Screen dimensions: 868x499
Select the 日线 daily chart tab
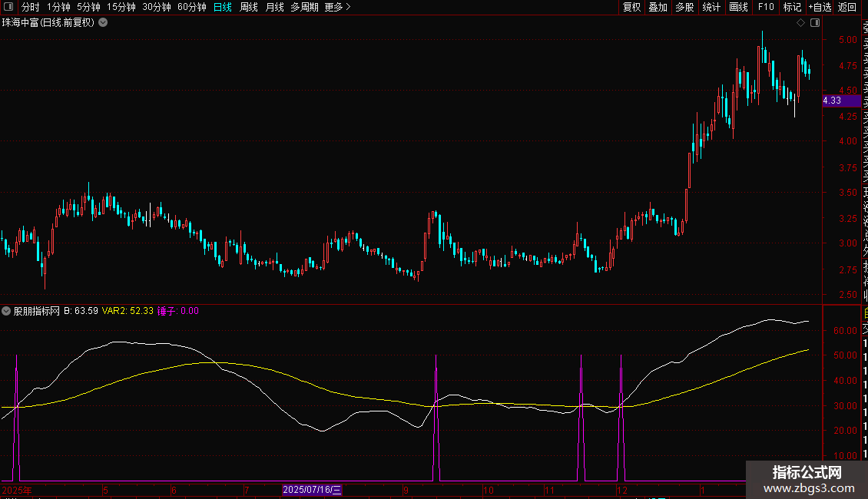(223, 7)
